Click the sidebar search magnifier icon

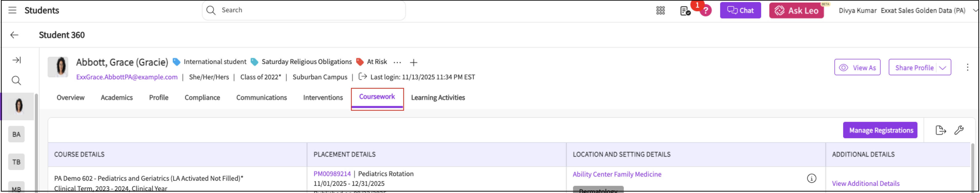coord(16,81)
